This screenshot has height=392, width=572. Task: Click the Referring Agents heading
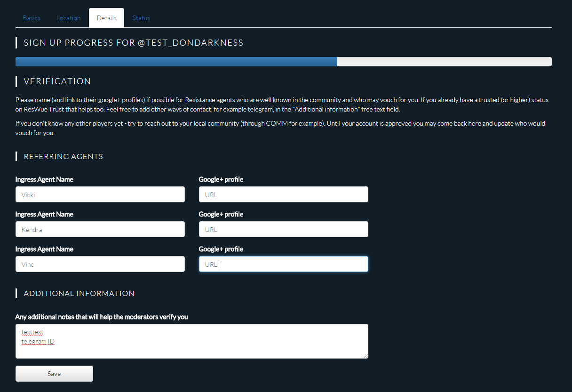pos(64,156)
